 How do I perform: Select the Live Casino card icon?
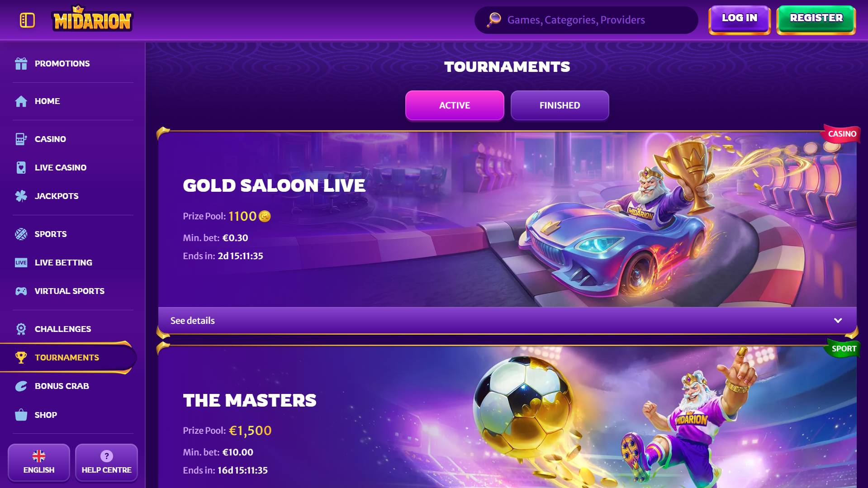[21, 167]
